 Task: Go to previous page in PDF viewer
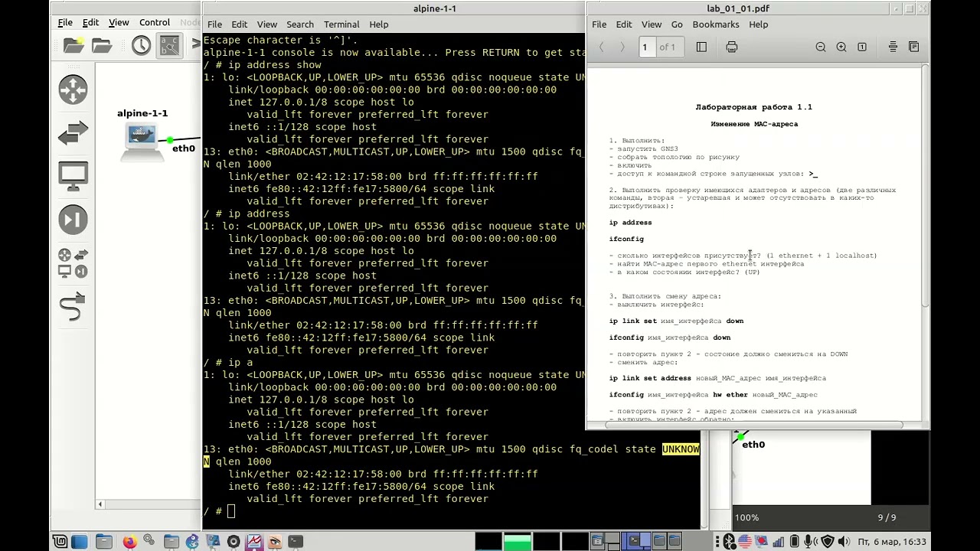coord(601,47)
